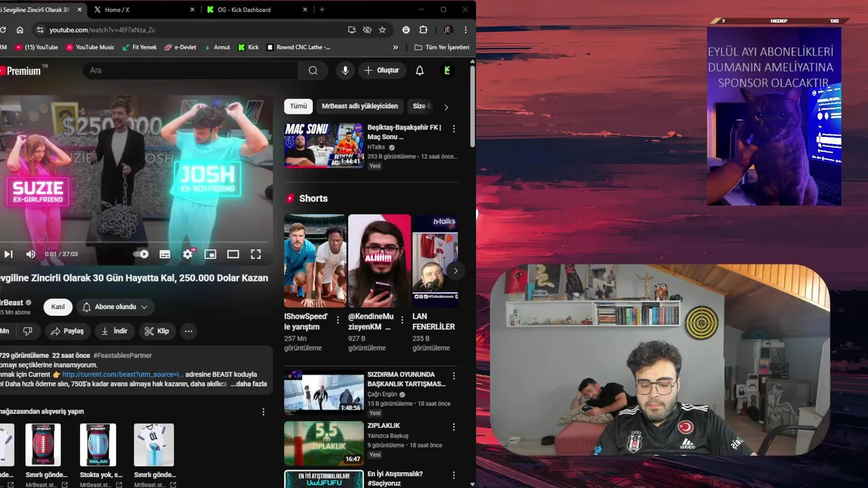Open site info icon in address bar
The width and height of the screenshot is (868, 488).
pos(40,30)
